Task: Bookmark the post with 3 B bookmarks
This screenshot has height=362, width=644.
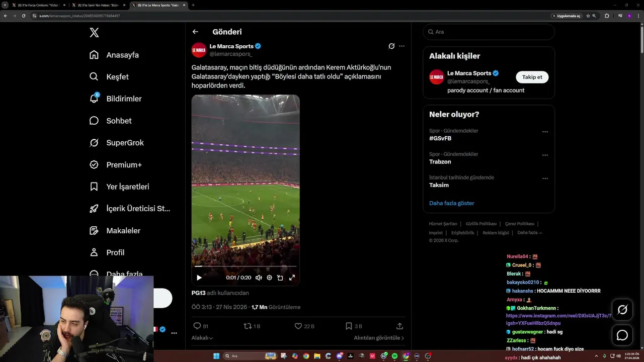Action: pos(354,326)
